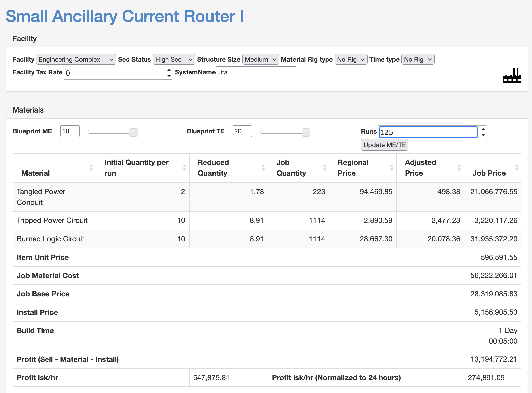Sort by Regional Price column arrows

point(392,168)
